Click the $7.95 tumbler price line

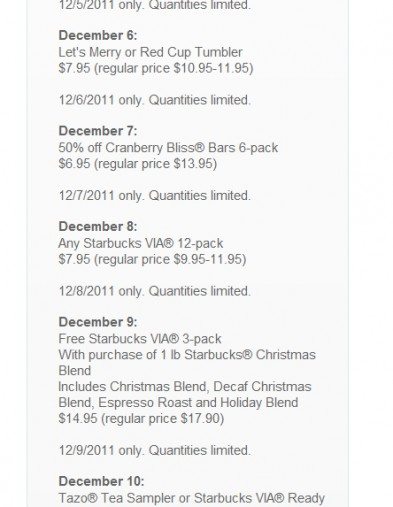tap(156, 68)
